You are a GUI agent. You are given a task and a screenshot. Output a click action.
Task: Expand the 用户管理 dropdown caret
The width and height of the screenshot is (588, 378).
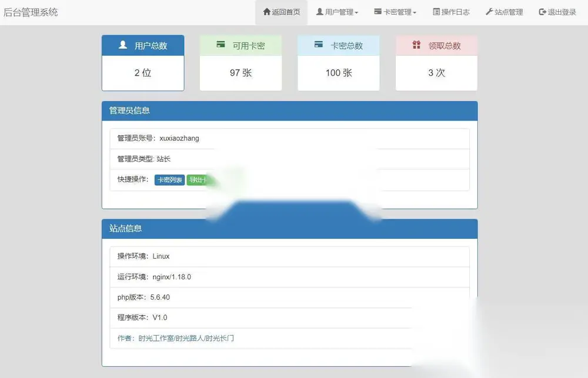356,13
